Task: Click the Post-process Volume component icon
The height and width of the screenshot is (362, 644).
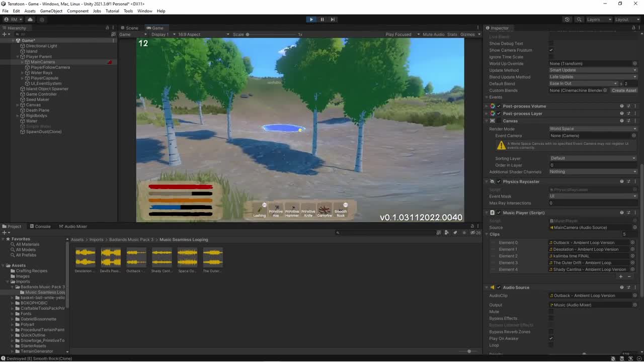Action: point(493,106)
